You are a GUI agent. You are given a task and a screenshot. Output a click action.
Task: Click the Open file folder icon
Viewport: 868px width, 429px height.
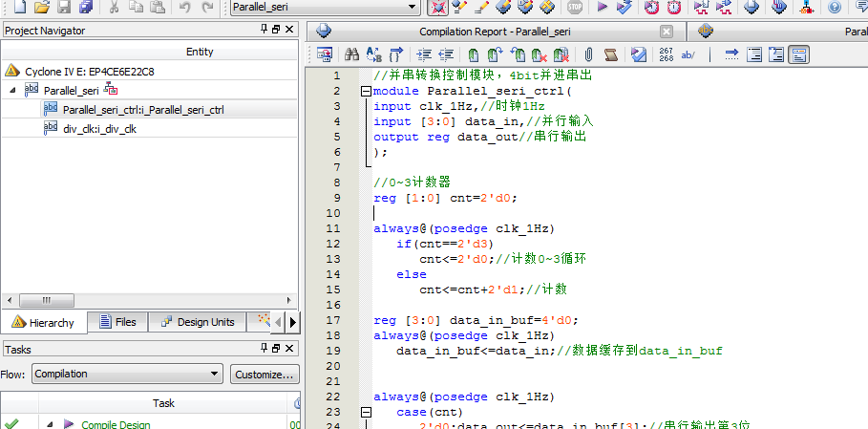pyautogui.click(x=41, y=8)
